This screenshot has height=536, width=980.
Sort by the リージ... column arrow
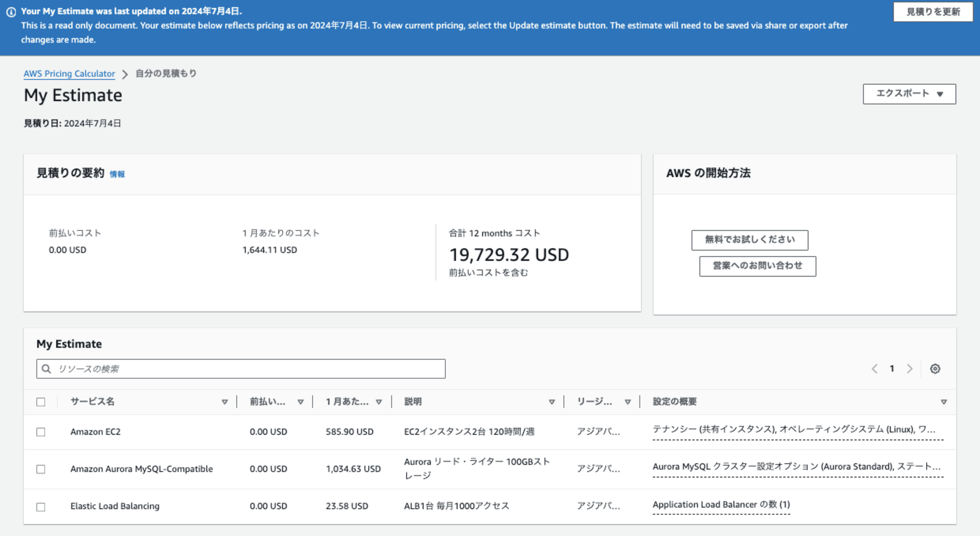[x=628, y=402]
